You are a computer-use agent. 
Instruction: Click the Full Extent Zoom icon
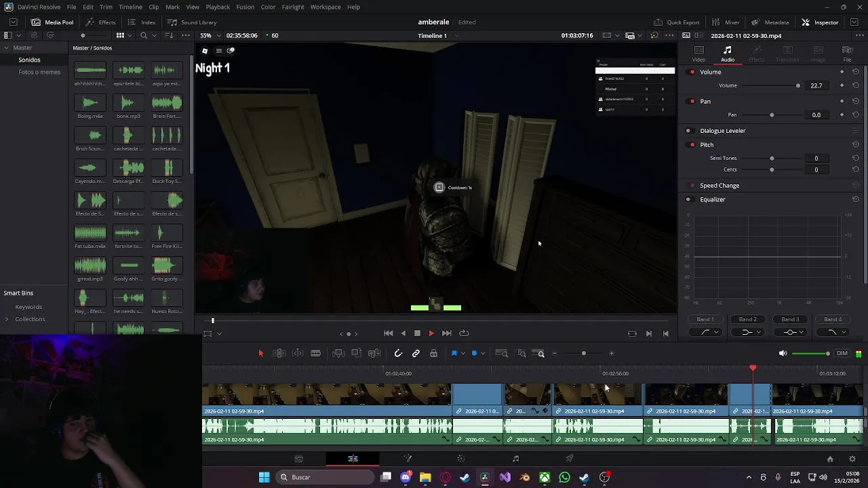pyautogui.click(x=502, y=353)
